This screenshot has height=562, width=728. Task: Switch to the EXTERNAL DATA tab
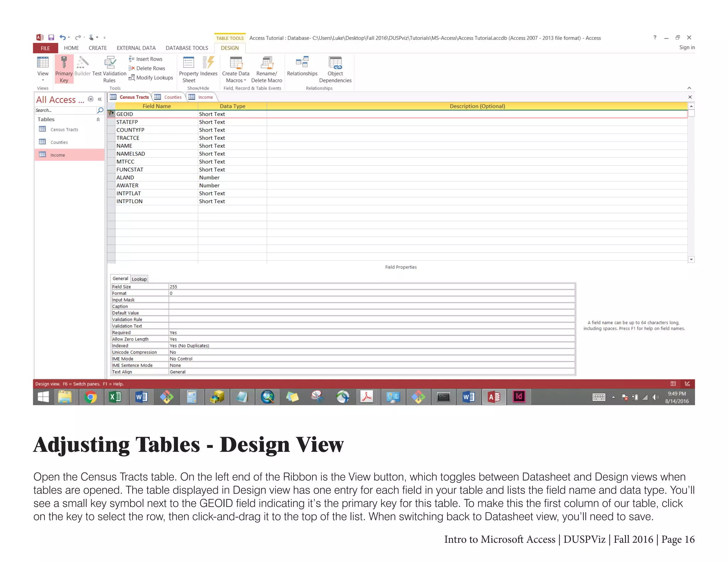coord(136,48)
